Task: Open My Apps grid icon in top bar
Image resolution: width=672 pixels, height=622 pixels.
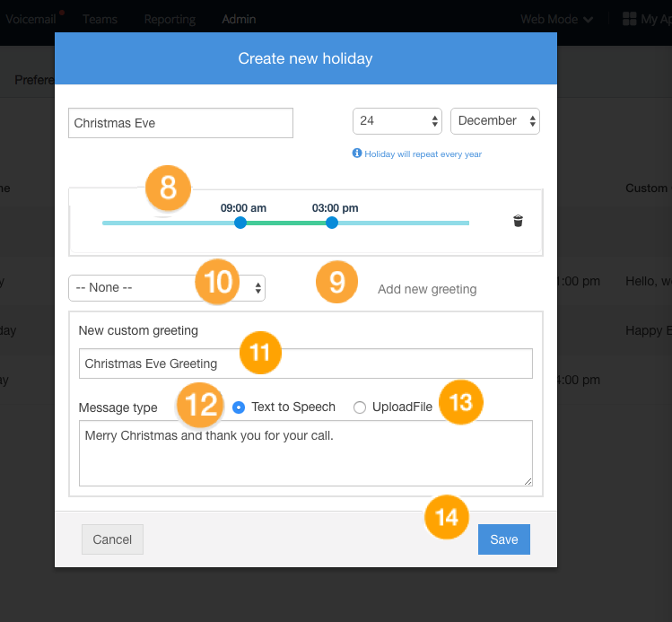Action: click(x=629, y=19)
